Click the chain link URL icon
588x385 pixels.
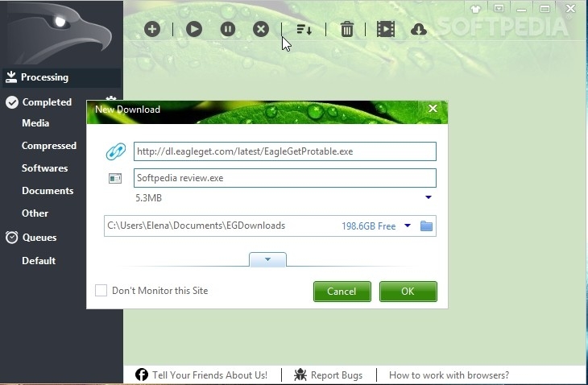tap(116, 151)
